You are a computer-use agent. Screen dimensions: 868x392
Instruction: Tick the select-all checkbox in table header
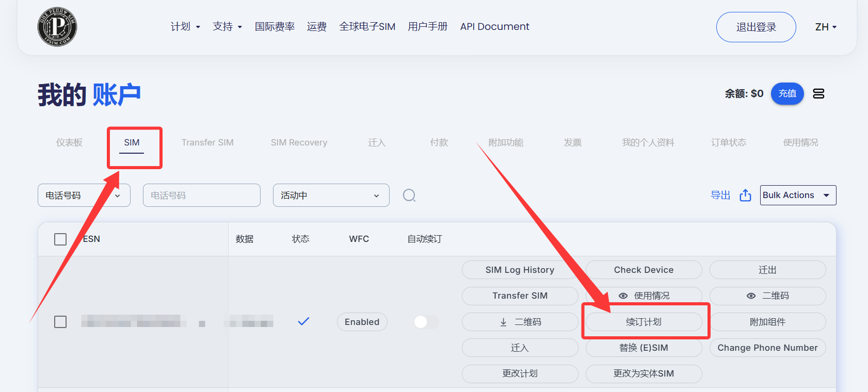[60, 239]
